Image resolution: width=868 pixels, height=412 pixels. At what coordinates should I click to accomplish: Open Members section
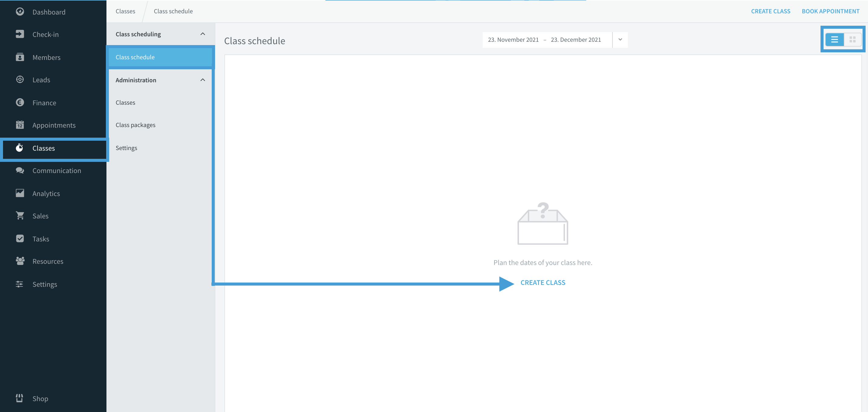pyautogui.click(x=47, y=57)
